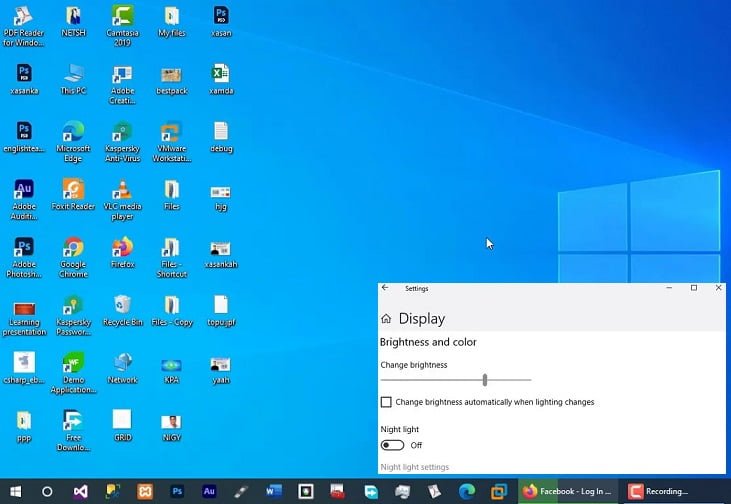Select the Camtasia 2019 shortcut
The height and width of the screenshot is (504, 731).
(123, 27)
